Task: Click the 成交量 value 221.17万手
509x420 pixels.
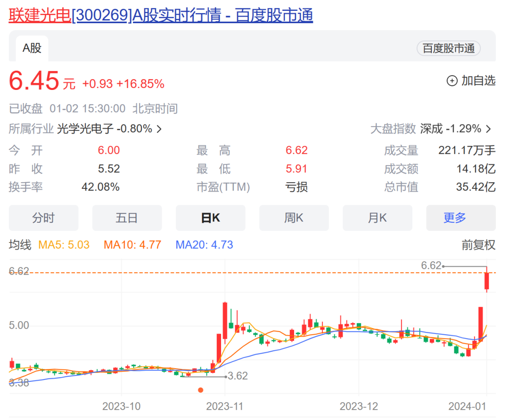Action: tap(467, 150)
